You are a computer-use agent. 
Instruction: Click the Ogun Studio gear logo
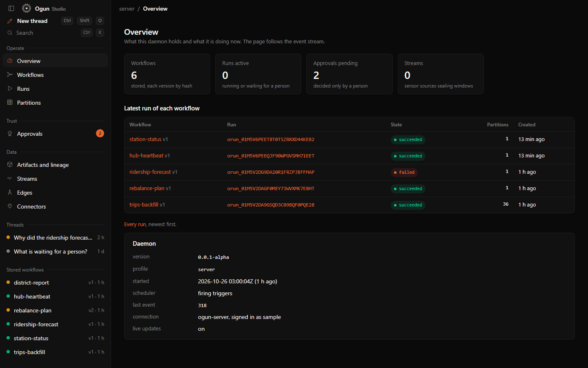[x=27, y=8]
